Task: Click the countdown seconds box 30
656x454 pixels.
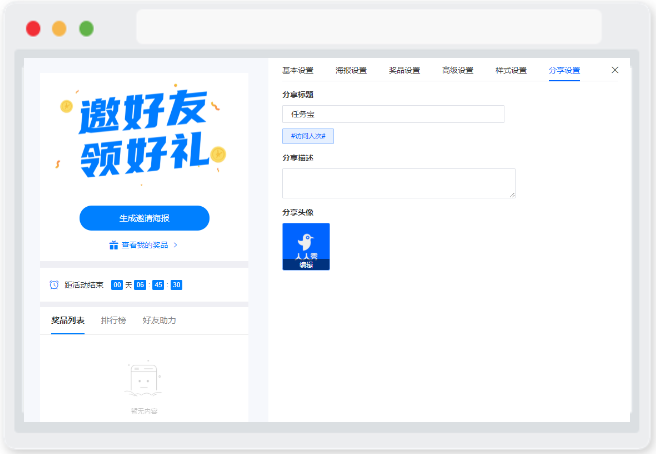Action: click(x=176, y=285)
